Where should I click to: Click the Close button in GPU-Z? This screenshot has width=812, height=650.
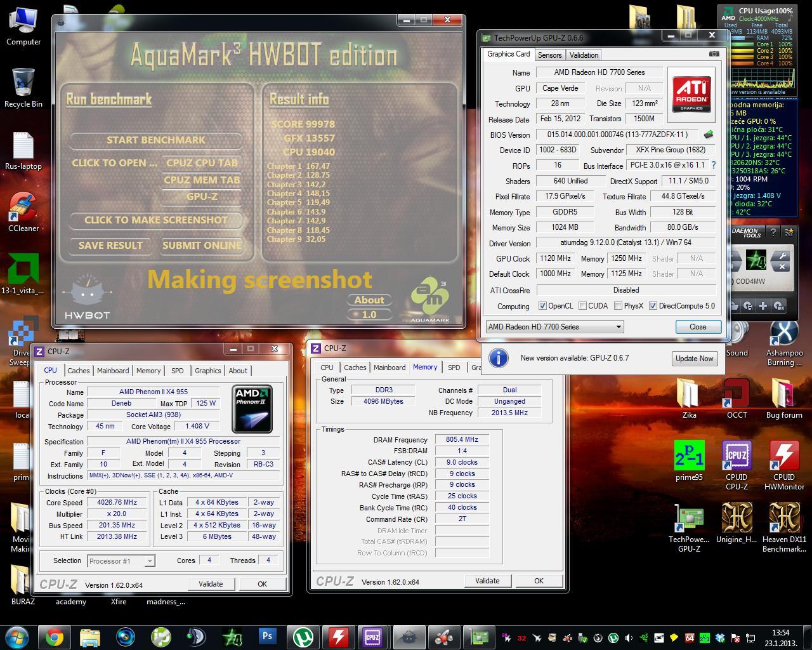[698, 327]
